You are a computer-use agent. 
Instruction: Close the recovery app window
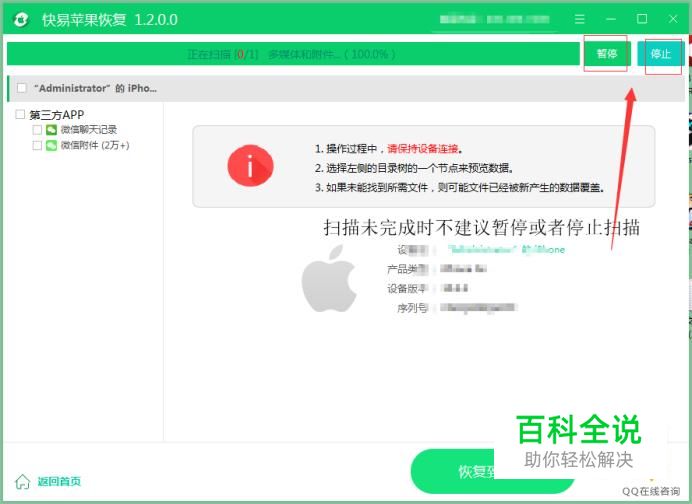tap(673, 19)
